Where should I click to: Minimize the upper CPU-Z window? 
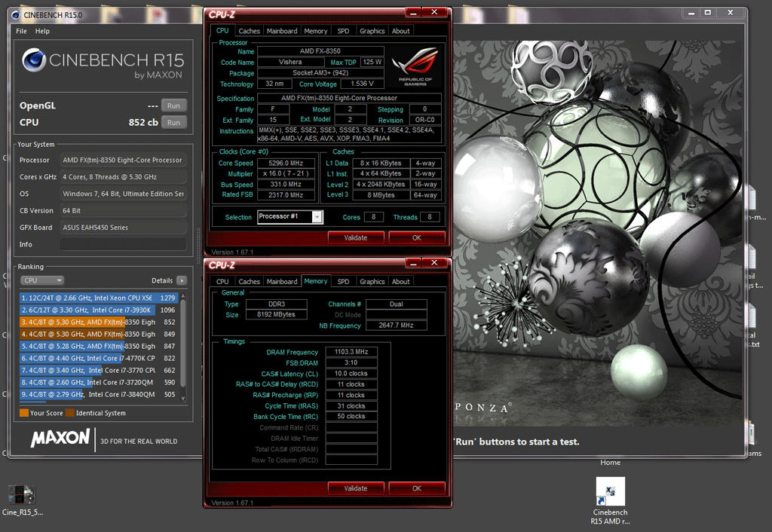[x=413, y=12]
